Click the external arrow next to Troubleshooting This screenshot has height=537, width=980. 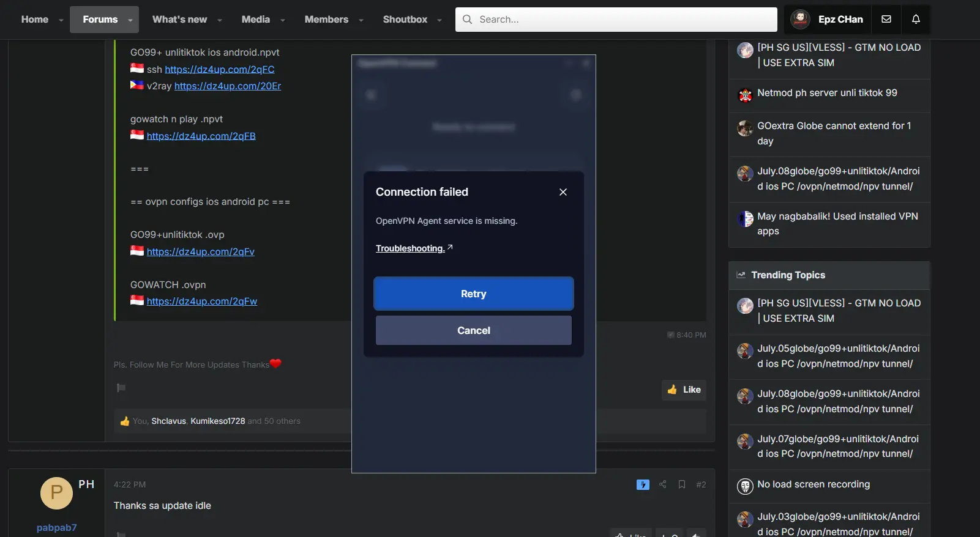pos(450,247)
